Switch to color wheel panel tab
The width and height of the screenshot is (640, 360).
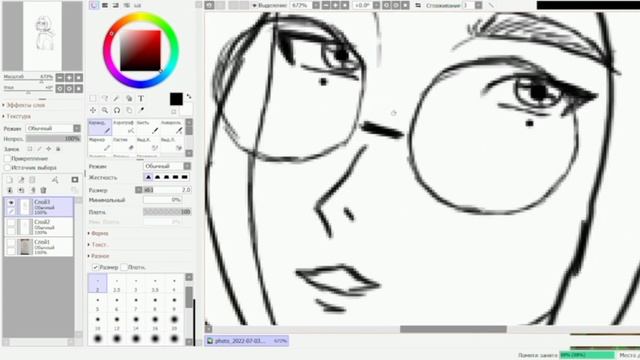tap(93, 5)
